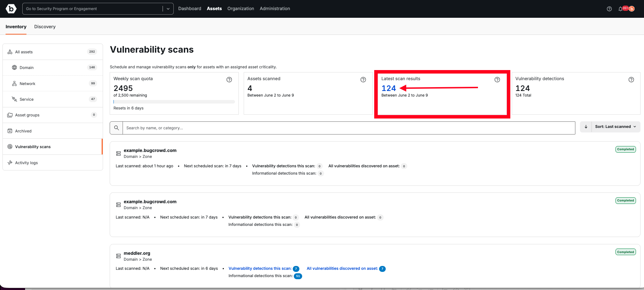Click the All assets icon in sidebar
Screen dimensions: 644x290
click(10, 52)
